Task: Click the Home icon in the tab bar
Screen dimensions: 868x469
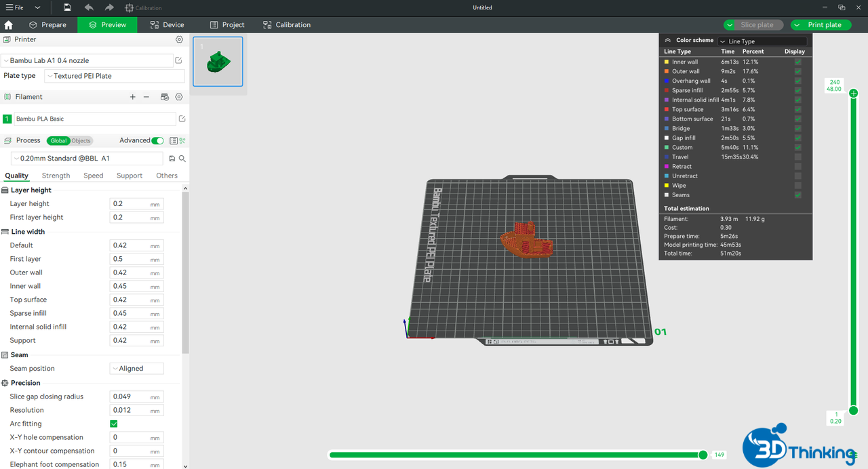Action: click(8, 25)
